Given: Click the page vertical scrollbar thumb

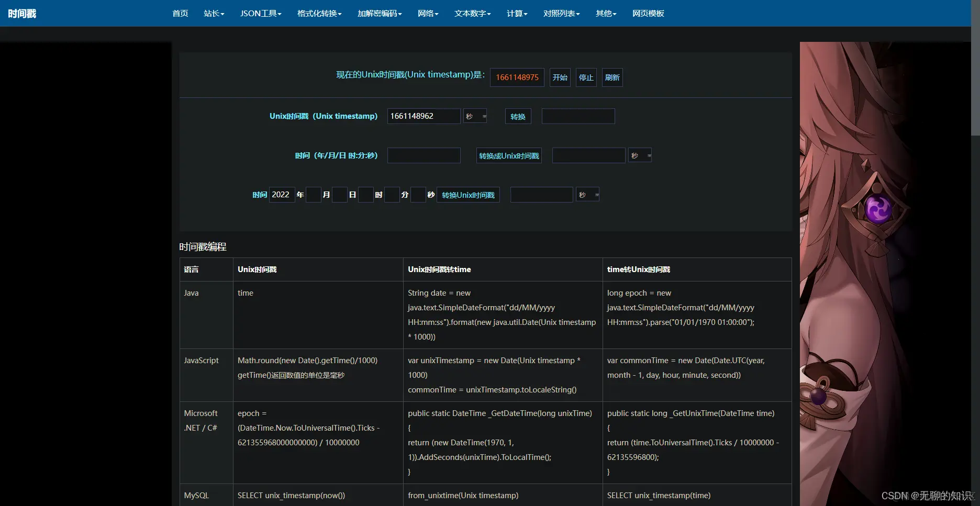Looking at the screenshot, I should pos(975,68).
